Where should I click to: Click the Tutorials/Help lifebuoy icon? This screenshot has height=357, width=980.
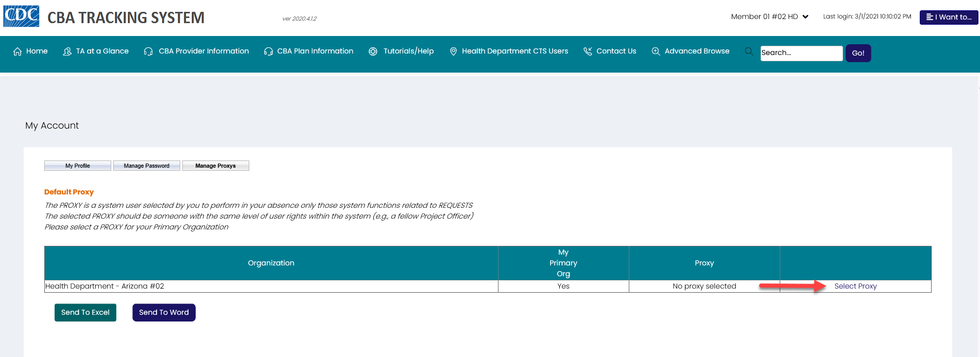(373, 51)
